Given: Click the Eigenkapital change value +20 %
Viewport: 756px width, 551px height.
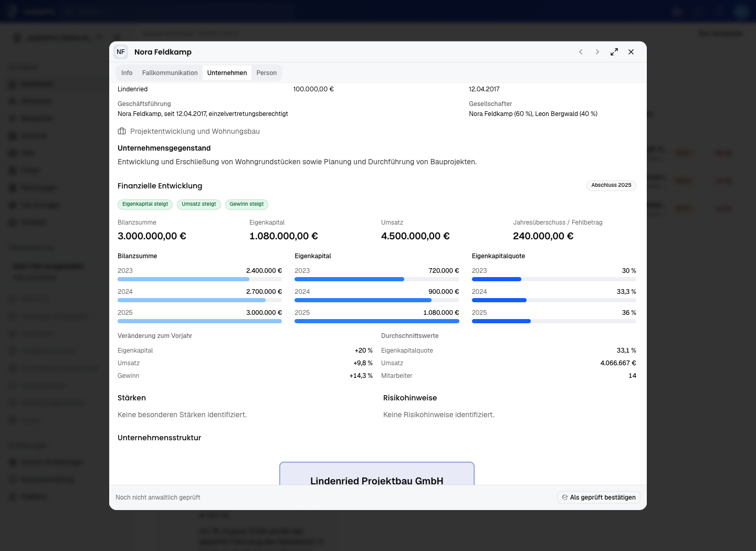Looking at the screenshot, I should click(x=364, y=351).
